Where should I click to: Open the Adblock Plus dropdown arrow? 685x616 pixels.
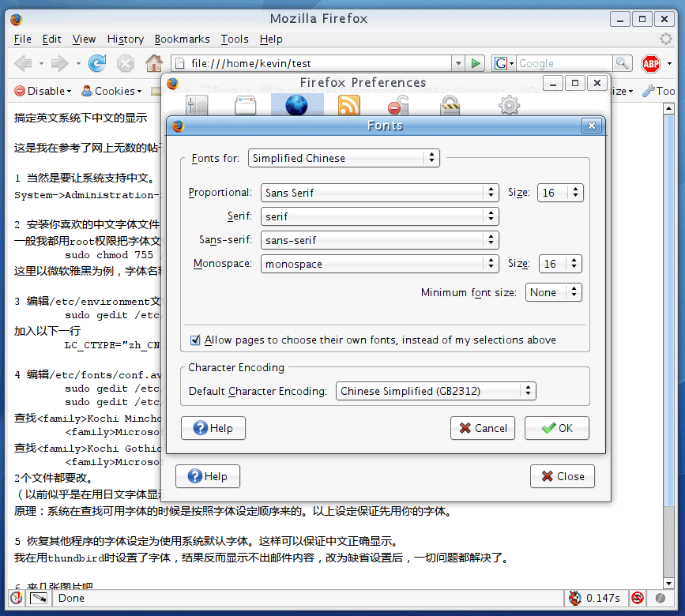click(670, 64)
